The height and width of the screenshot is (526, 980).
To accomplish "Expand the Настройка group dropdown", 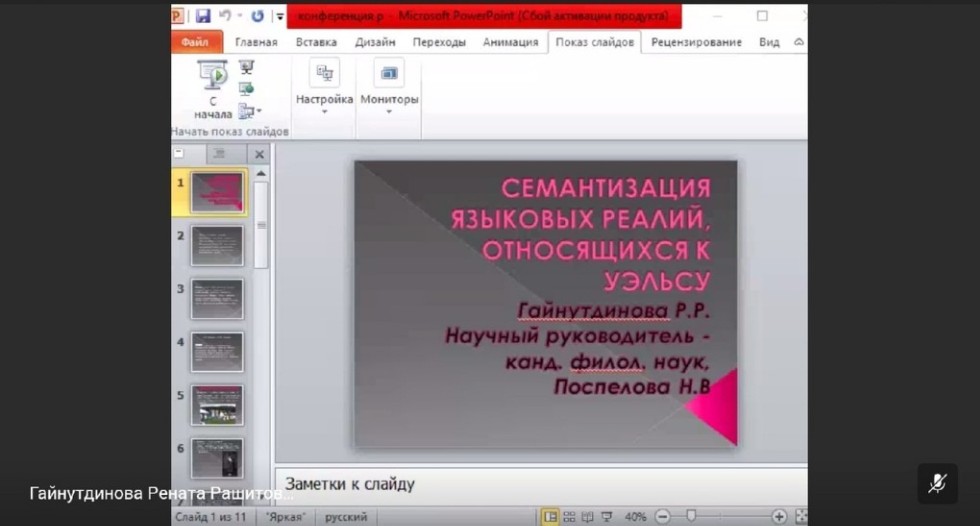I will [x=324, y=112].
